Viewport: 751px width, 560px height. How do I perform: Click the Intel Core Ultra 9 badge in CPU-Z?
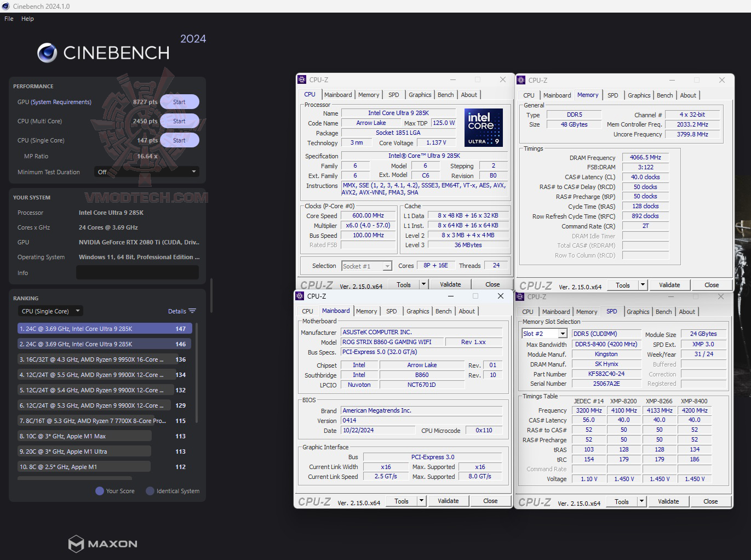tap(484, 128)
